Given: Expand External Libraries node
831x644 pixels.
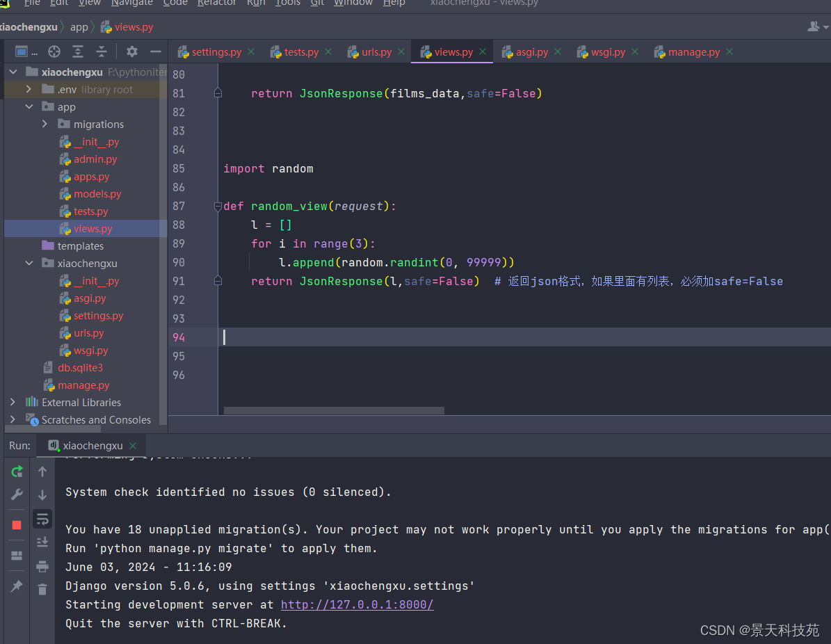Looking at the screenshot, I should tap(13, 402).
